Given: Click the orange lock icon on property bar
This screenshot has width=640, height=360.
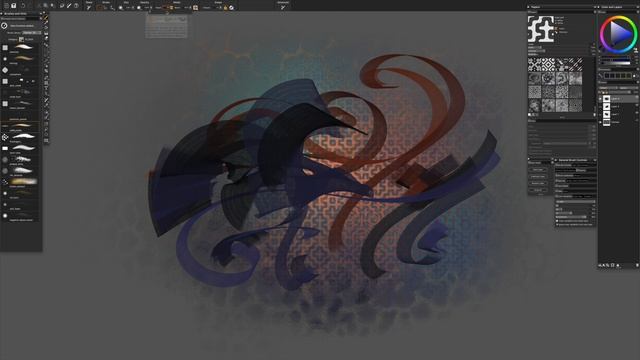Looking at the screenshot, I should (225, 7).
